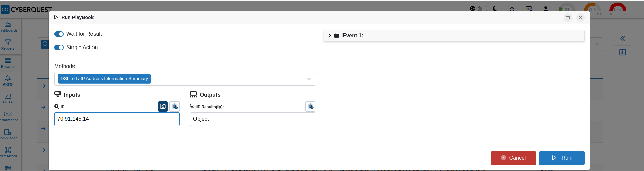The width and height of the screenshot is (644, 171).
Task: Click the red Cancel button
Action: [x=513, y=158]
